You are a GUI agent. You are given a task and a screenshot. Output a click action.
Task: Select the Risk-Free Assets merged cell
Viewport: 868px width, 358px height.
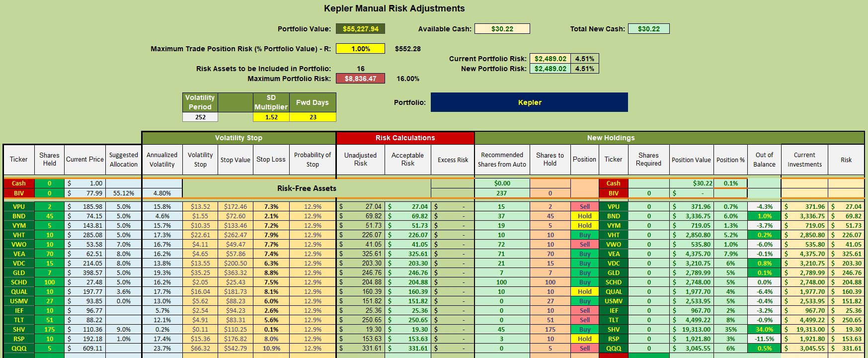tap(307, 188)
